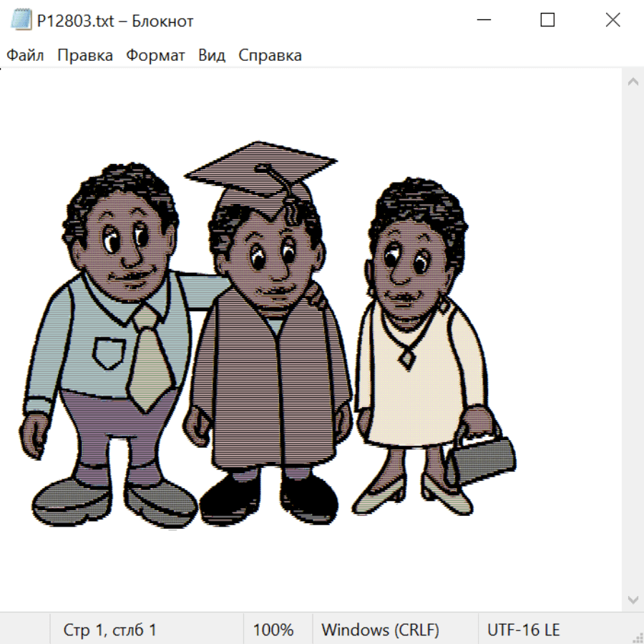Image resolution: width=644 pixels, height=644 pixels.
Task: Click the scrollbar down arrow
Action: [633, 599]
